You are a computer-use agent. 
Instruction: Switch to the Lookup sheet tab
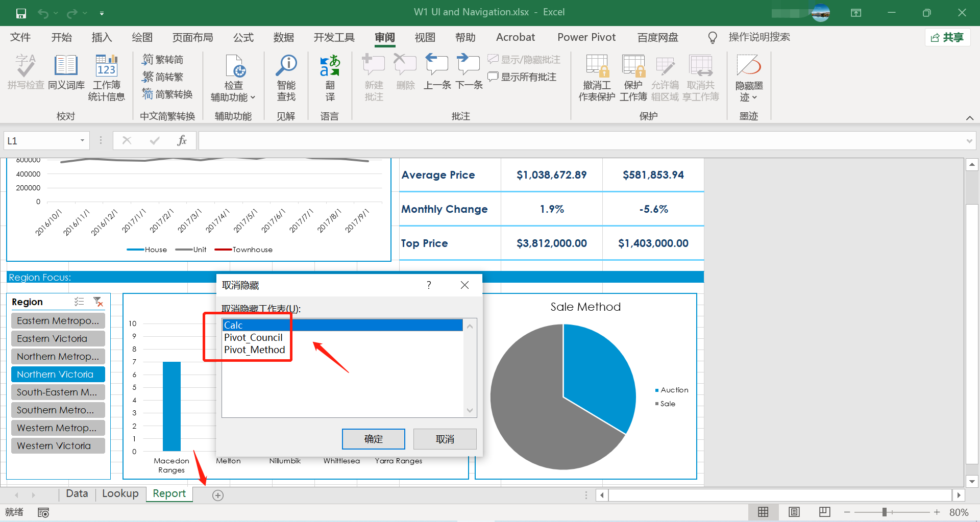click(x=120, y=493)
